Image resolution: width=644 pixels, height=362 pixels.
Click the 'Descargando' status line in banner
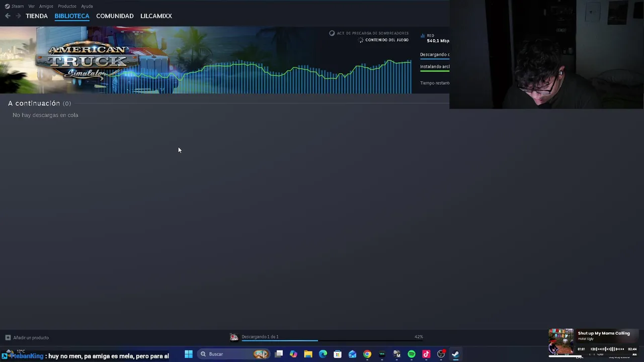[435, 54]
